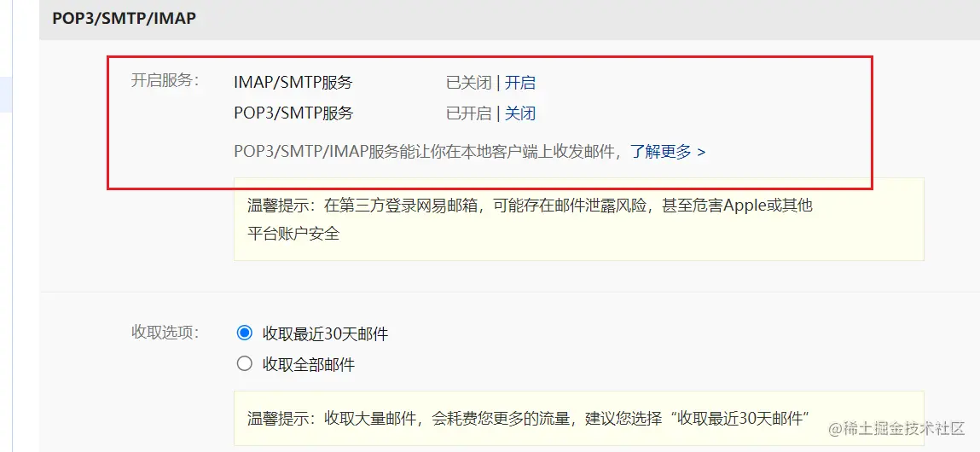Click the 收取全部邮件 option label text
The image size is (980, 452).
click(x=309, y=364)
